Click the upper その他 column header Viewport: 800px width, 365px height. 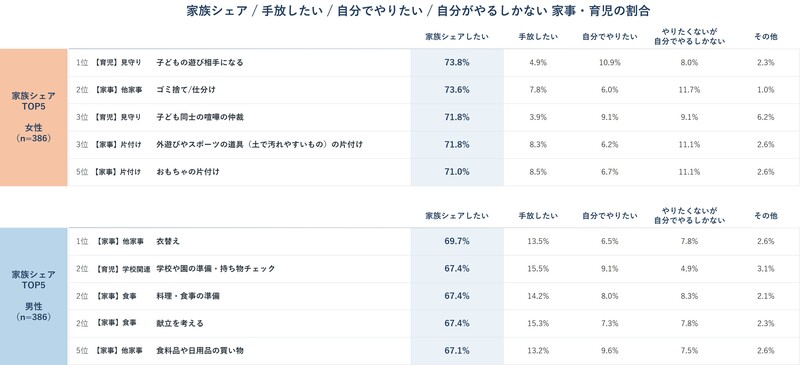tap(766, 37)
